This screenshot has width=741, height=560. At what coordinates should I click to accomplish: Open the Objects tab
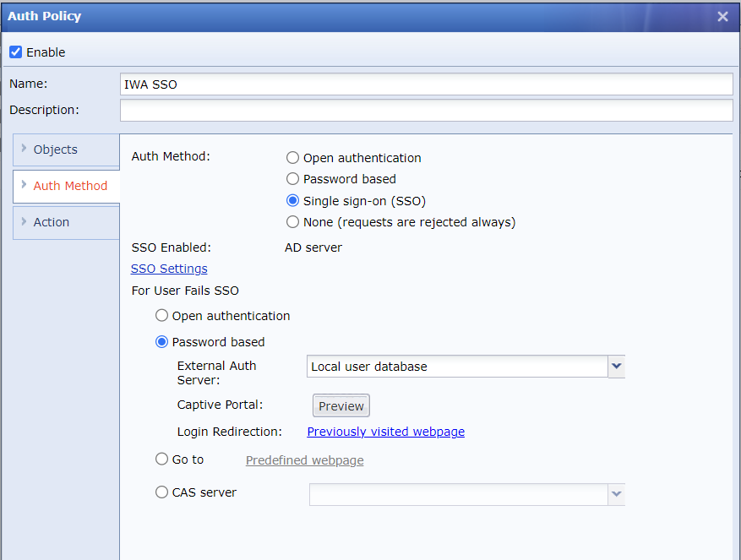(x=56, y=150)
